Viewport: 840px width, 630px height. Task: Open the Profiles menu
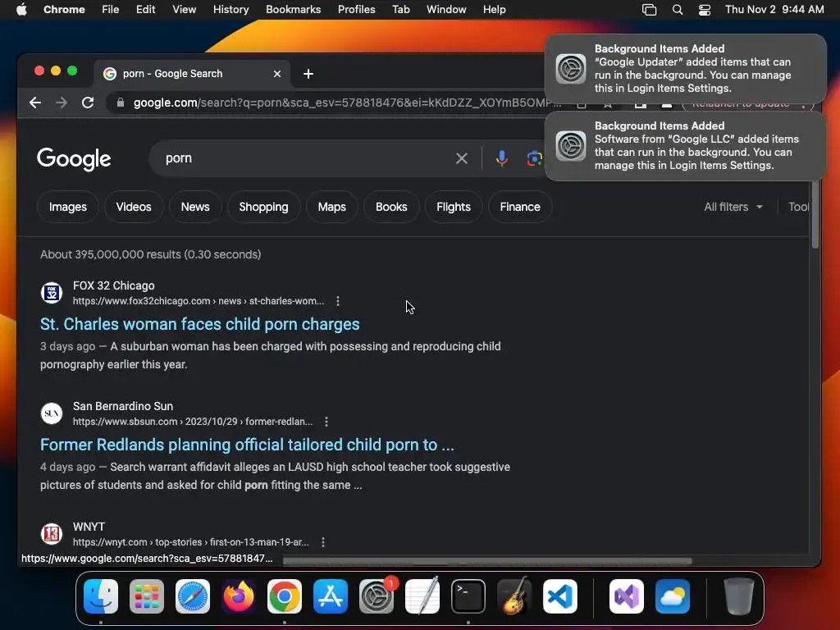(356, 10)
